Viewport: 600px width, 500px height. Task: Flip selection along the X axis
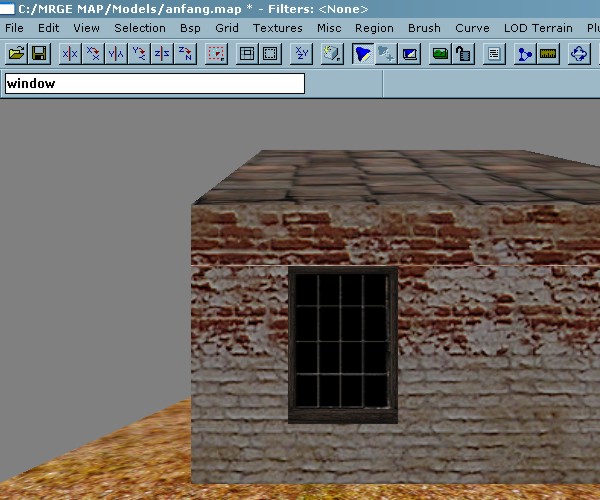pyautogui.click(x=70, y=54)
